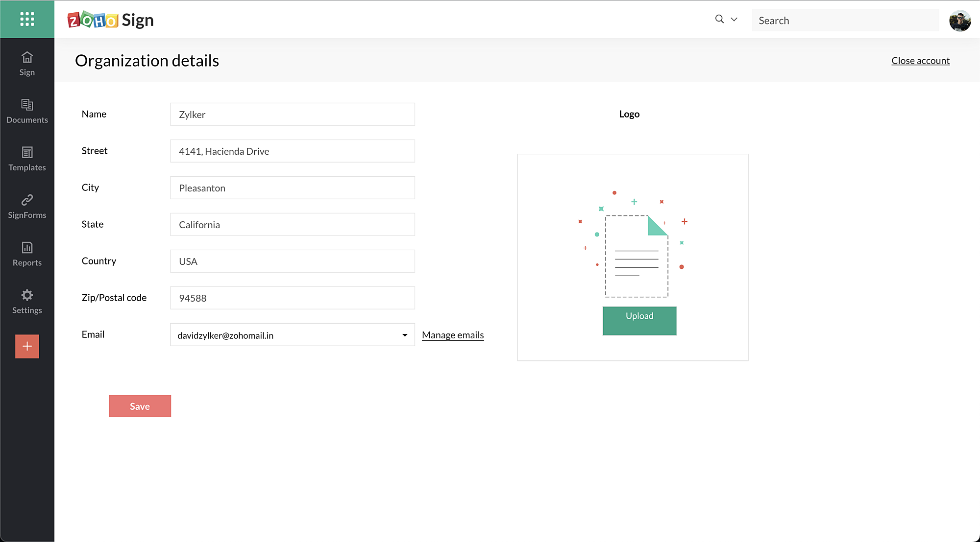The width and height of the screenshot is (980, 542).
Task: Click the logo document placeholder image
Action: tap(636, 256)
